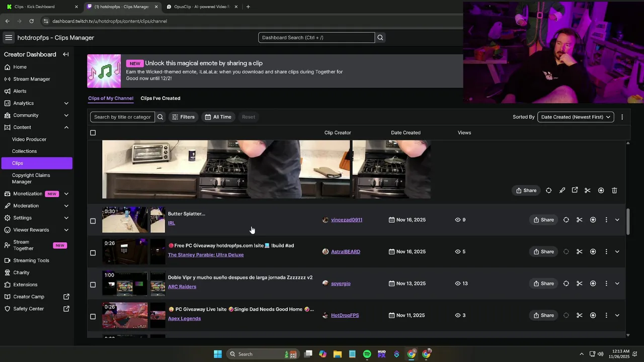Check the Doble Vipr clip checkbox
Viewport: 644px width, 362px height.
93,285
